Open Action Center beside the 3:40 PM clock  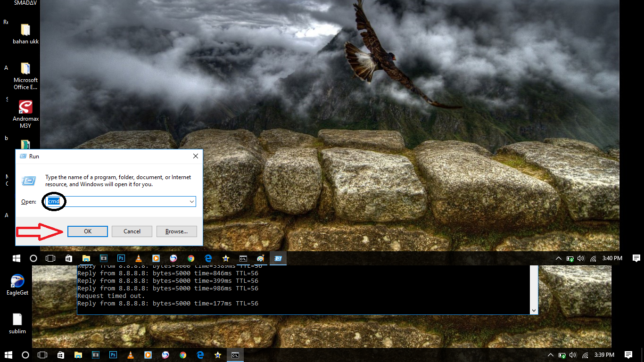click(x=636, y=258)
